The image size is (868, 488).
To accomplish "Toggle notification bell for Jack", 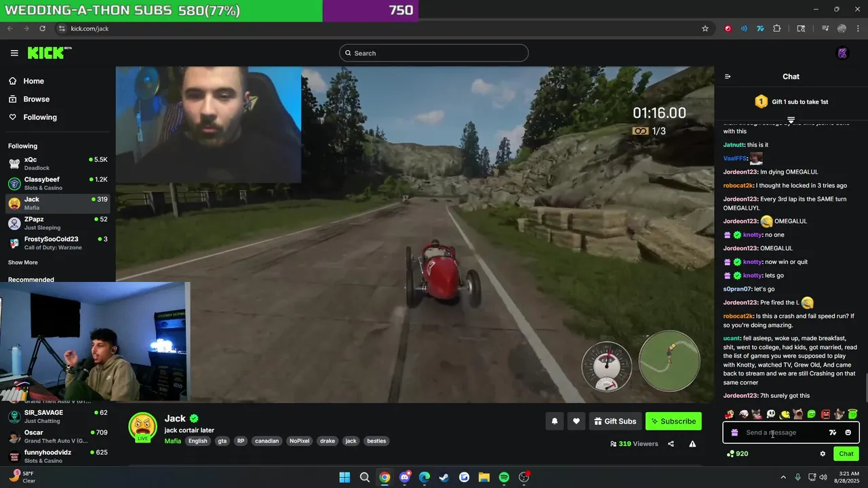I will coord(554,421).
